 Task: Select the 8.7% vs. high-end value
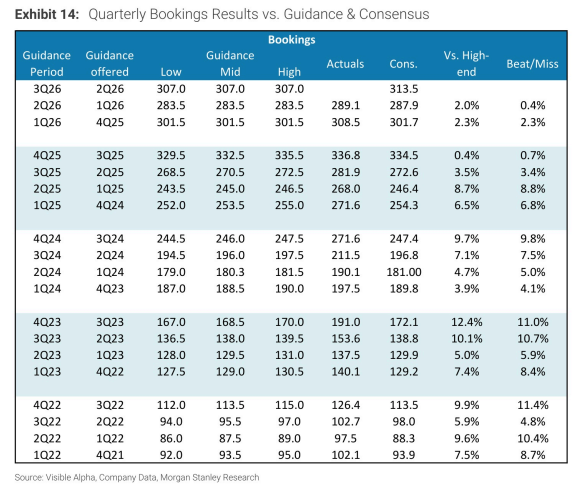tap(467, 189)
